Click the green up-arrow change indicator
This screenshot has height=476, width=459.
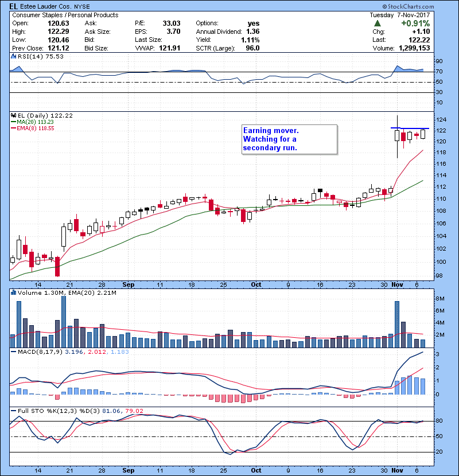378,23
